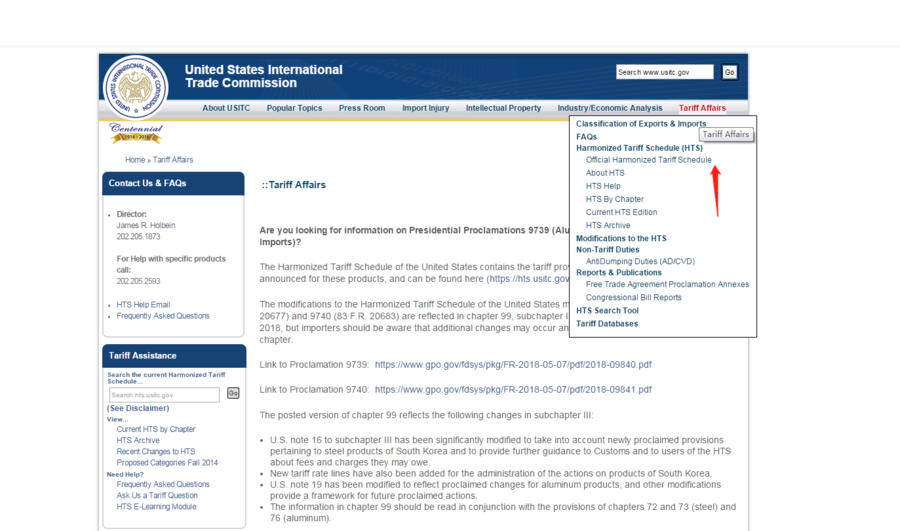This screenshot has width=900, height=531.
Task: Open the Import Injury menu
Action: [425, 108]
